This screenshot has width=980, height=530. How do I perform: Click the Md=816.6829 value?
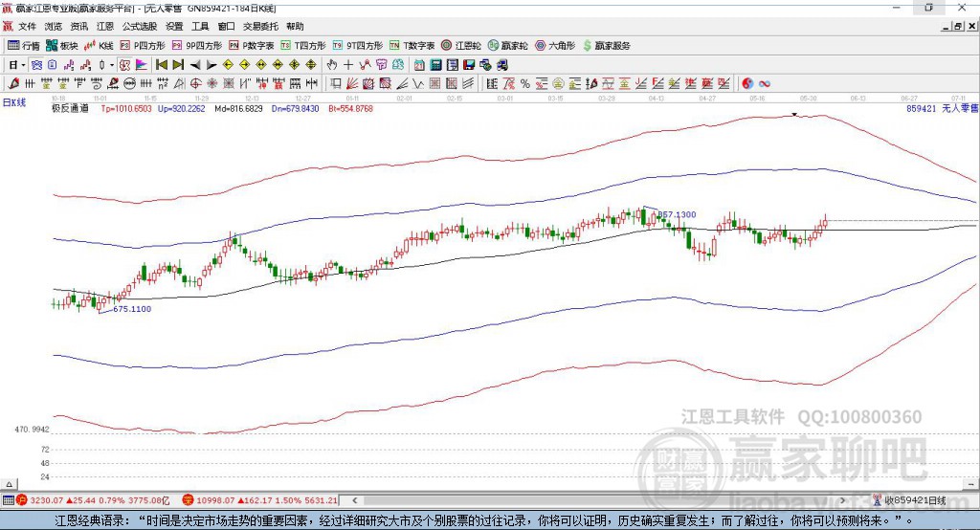pyautogui.click(x=238, y=108)
